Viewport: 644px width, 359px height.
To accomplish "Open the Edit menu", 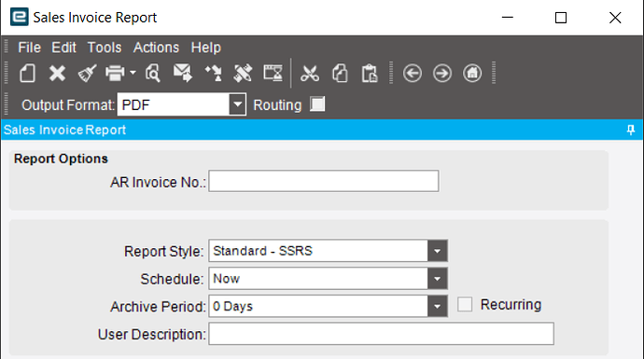I will (63, 48).
